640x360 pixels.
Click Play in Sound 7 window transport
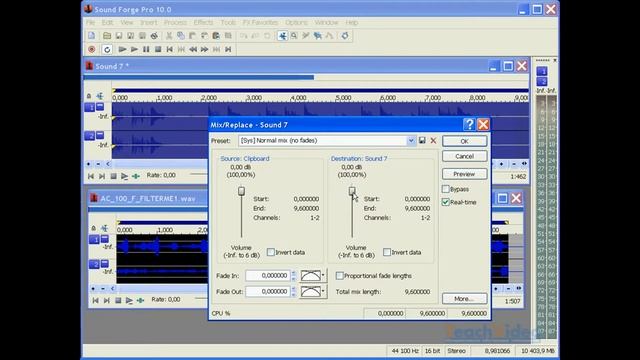point(124,176)
